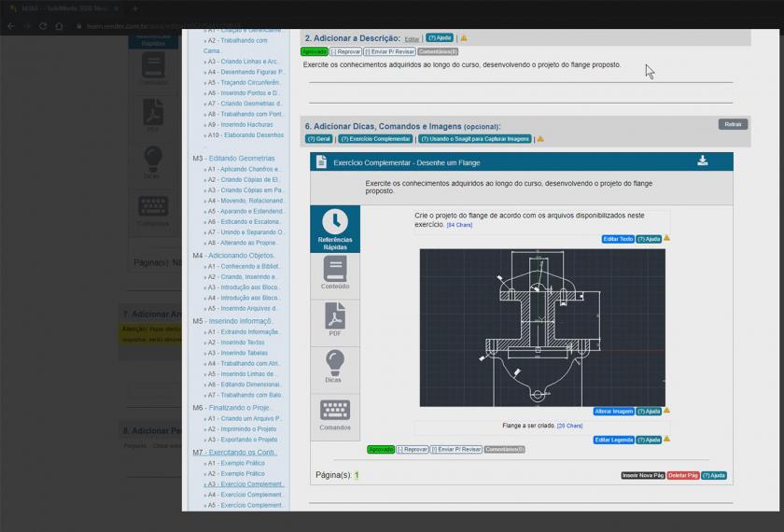Click the flange drawing image
Viewport: 784px width, 532px height.
[x=541, y=327]
